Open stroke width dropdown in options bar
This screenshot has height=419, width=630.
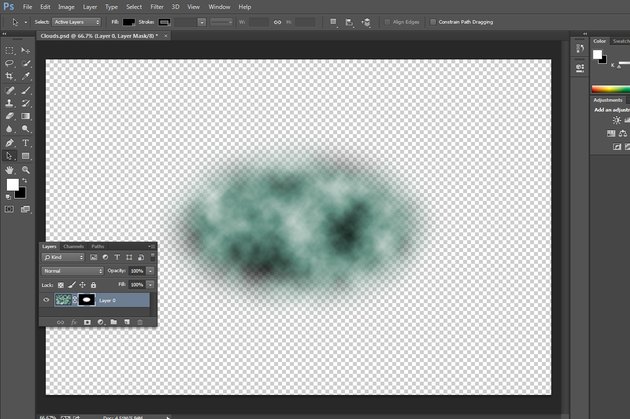[202, 22]
